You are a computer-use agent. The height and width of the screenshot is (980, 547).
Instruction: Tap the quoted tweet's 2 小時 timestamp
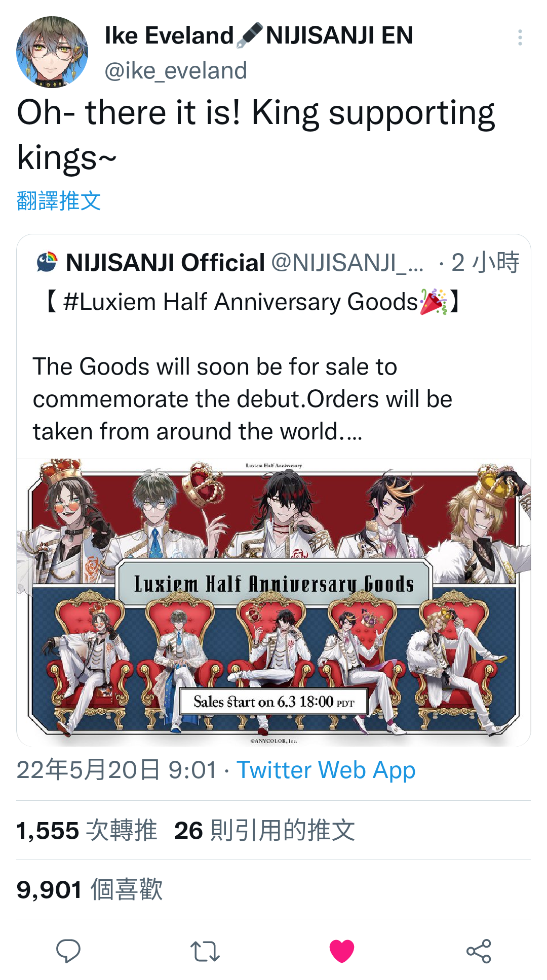pos(485,262)
